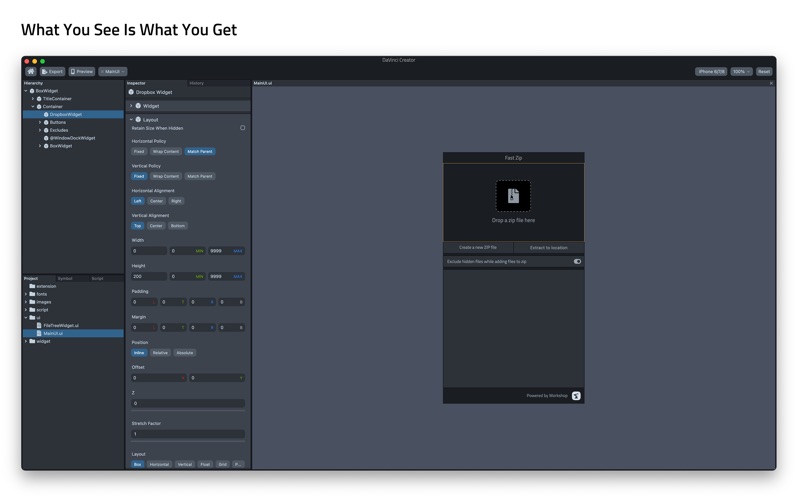Image resolution: width=800 pixels, height=500 pixels.
Task: Set Layout type to Horizontal
Action: click(159, 465)
